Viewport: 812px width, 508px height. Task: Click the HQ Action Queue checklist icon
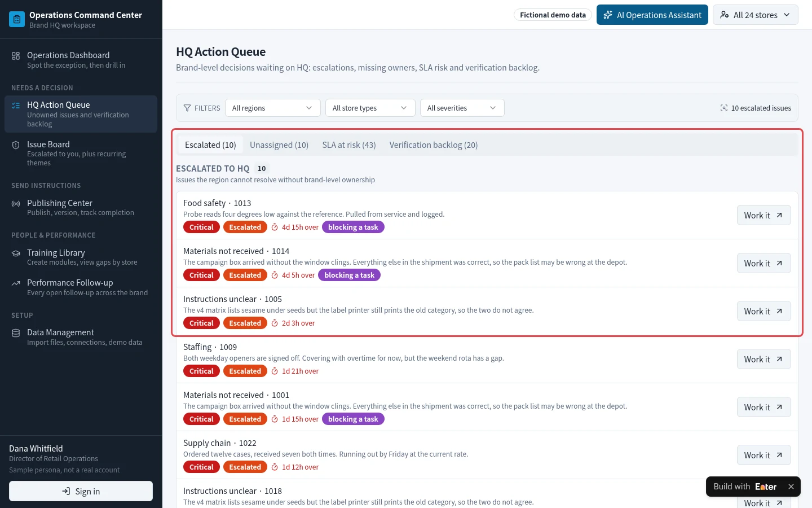tap(16, 105)
